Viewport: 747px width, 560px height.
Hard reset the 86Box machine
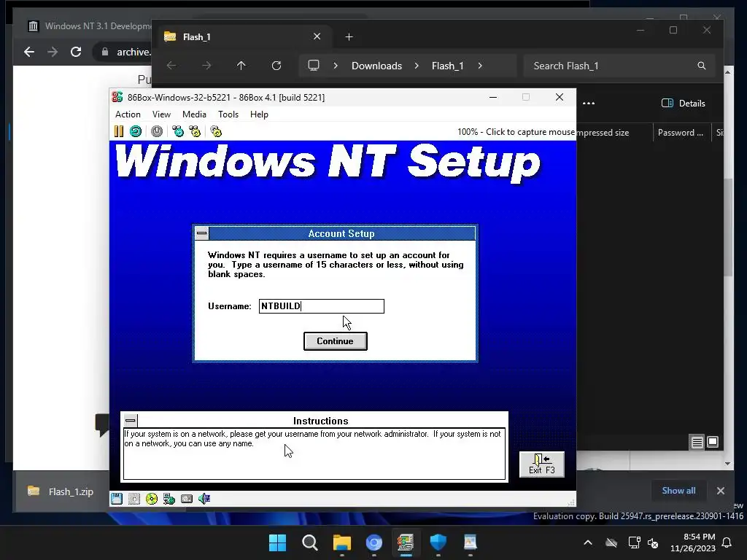[136, 131]
